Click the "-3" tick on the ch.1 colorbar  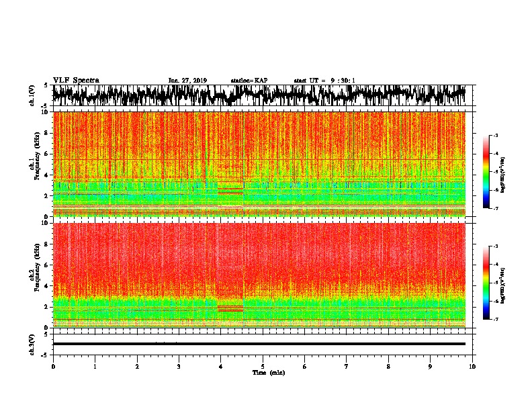496,136
